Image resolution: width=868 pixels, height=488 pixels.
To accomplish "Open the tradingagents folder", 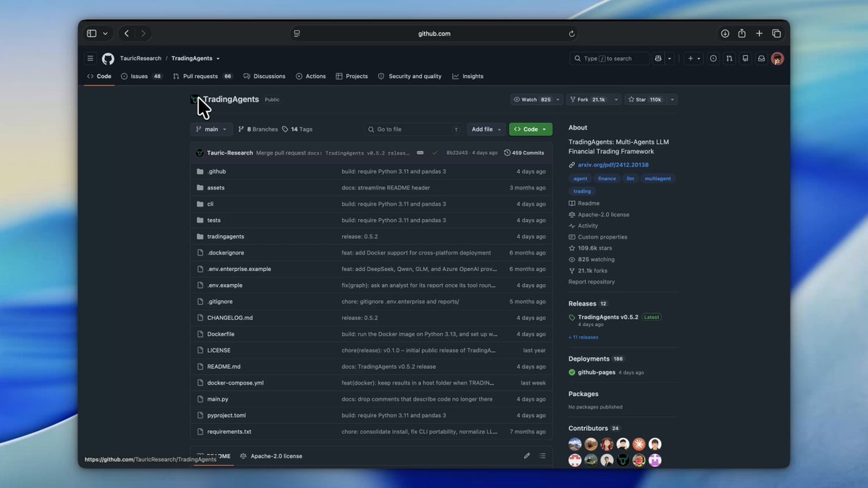I will coord(226,236).
